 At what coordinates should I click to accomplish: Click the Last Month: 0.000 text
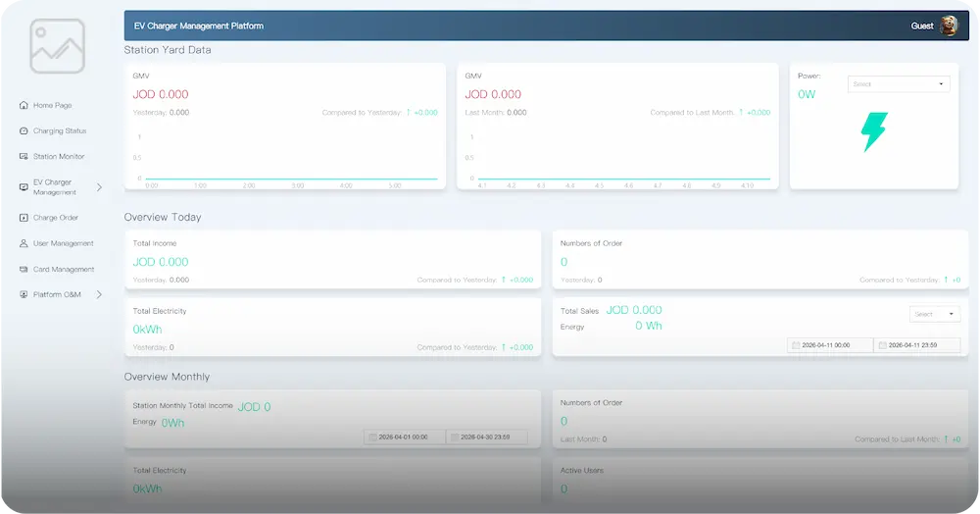[x=496, y=113]
